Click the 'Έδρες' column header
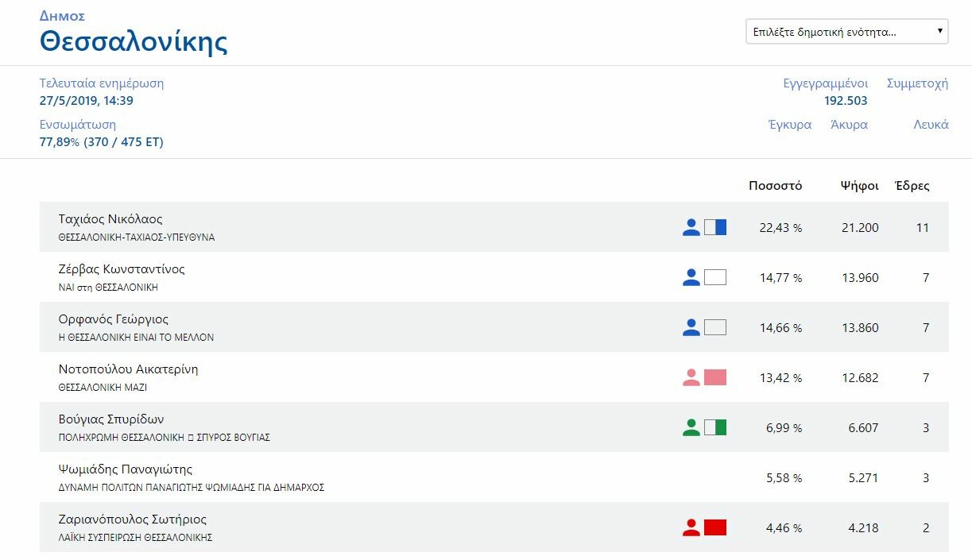 point(912,186)
